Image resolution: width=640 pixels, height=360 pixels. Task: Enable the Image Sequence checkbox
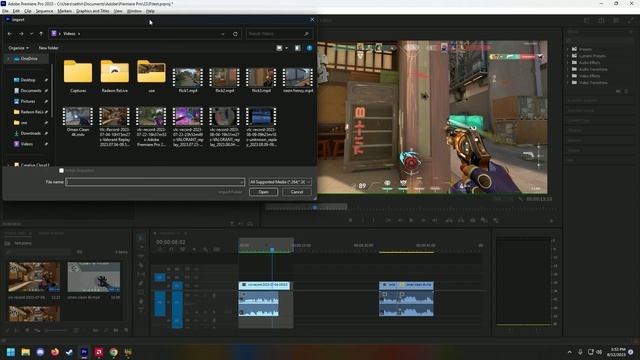pos(61,171)
